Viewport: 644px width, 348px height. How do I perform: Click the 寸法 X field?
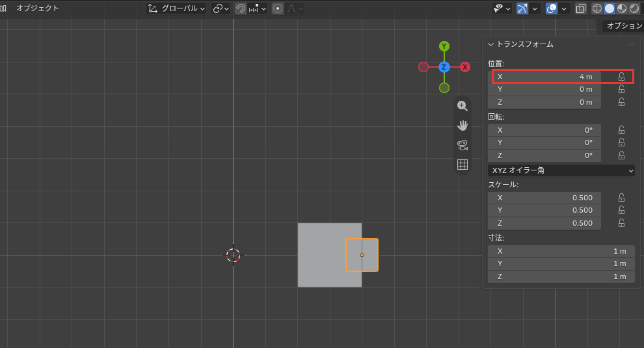coord(561,252)
